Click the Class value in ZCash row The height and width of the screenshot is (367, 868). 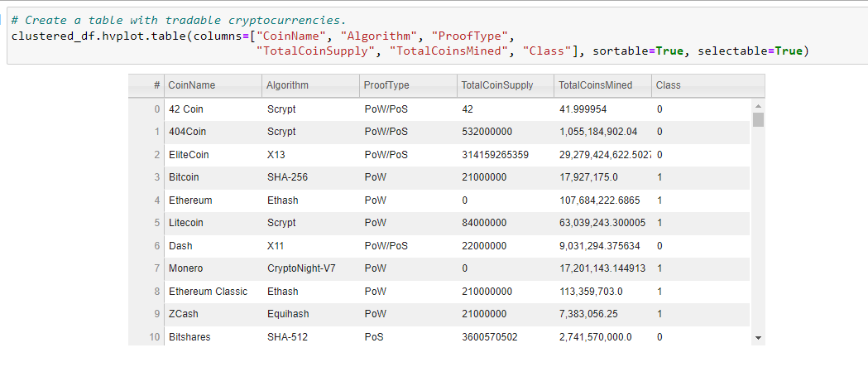[701, 314]
